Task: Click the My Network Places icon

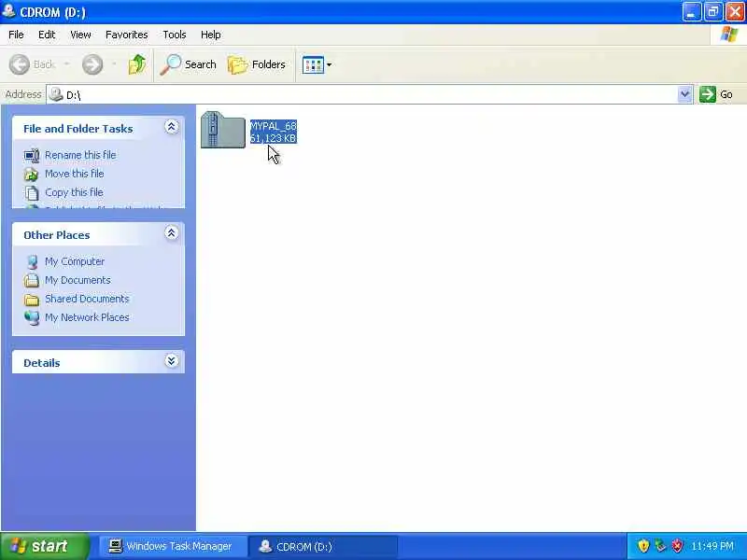Action: (32, 317)
